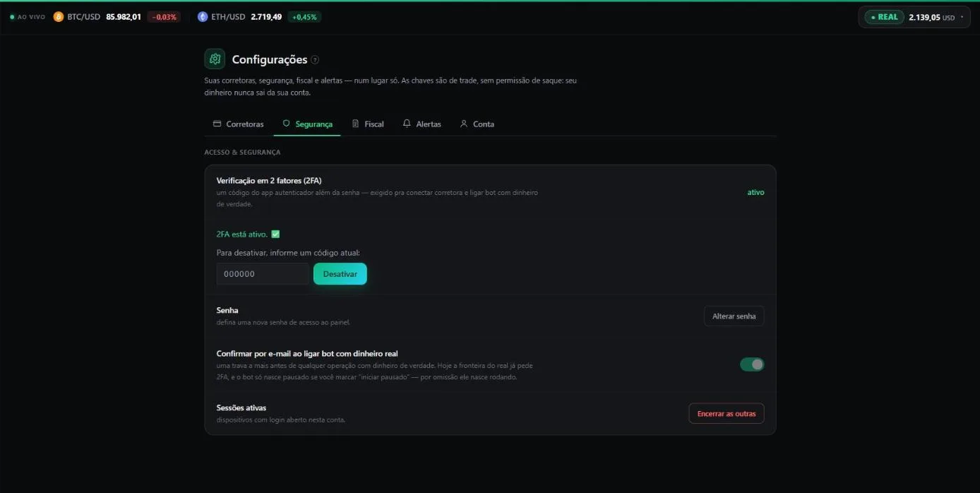This screenshot has height=493, width=980.
Task: Click the green 'ativo' status text
Action: 755,192
